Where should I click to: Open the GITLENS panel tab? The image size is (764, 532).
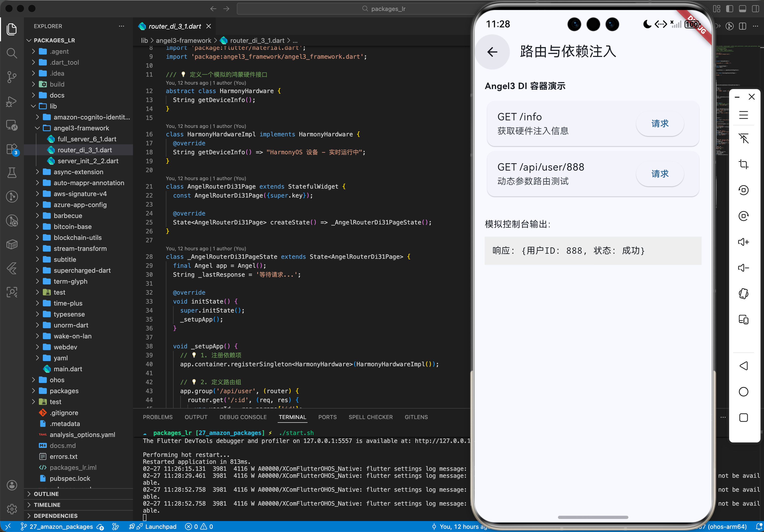pyautogui.click(x=416, y=417)
